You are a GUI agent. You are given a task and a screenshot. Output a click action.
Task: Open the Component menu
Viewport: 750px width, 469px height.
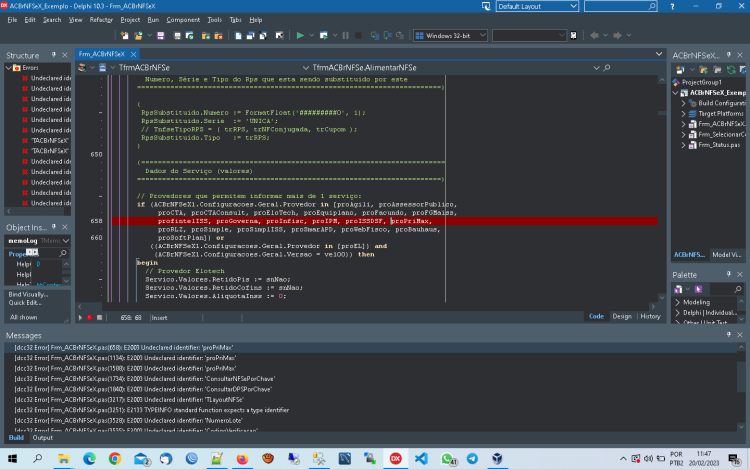(183, 20)
